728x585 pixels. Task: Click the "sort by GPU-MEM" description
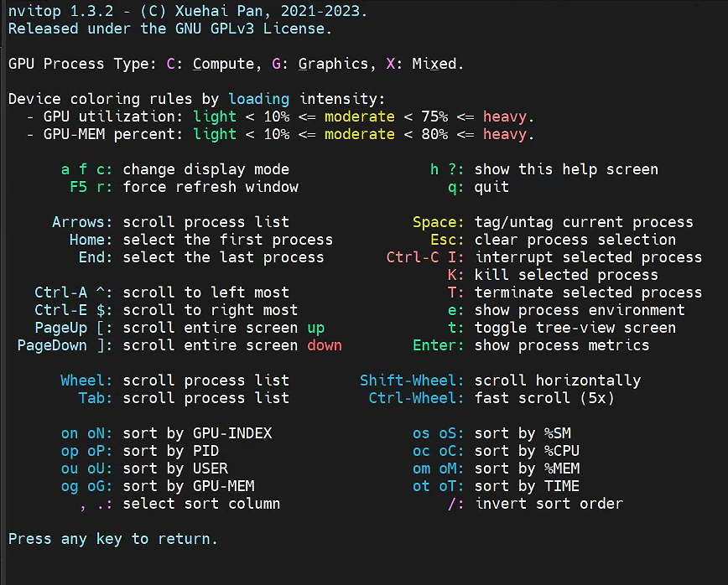[189, 487]
